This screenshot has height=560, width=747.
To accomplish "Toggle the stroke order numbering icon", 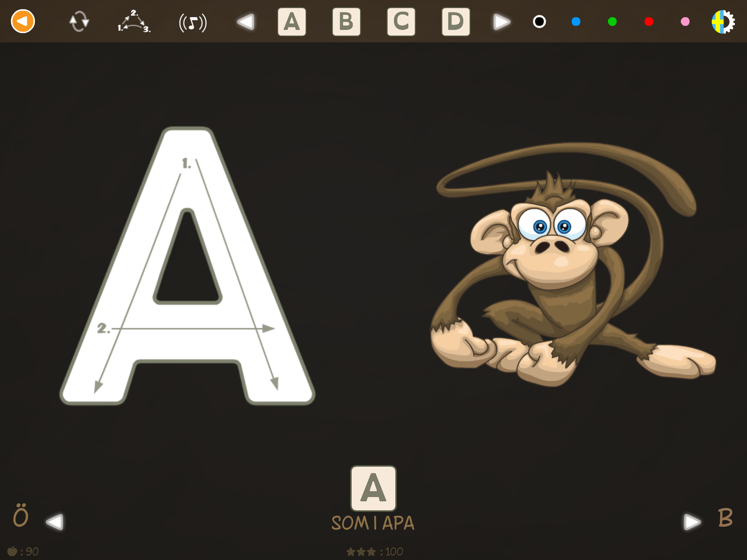I will [x=134, y=21].
